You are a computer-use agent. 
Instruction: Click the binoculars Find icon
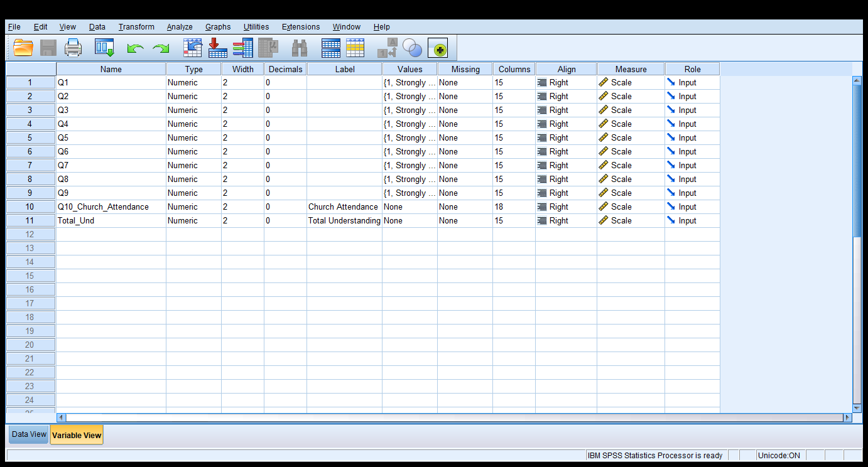click(300, 48)
